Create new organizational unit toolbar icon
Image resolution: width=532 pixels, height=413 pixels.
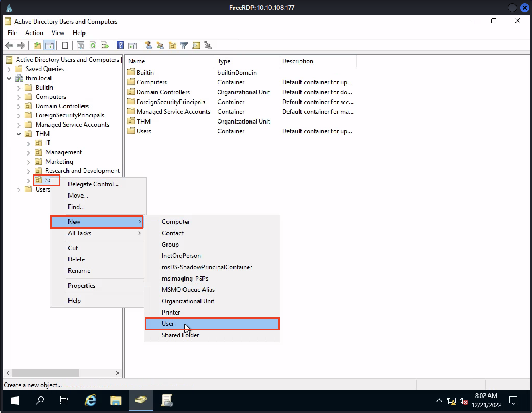pos(172,45)
